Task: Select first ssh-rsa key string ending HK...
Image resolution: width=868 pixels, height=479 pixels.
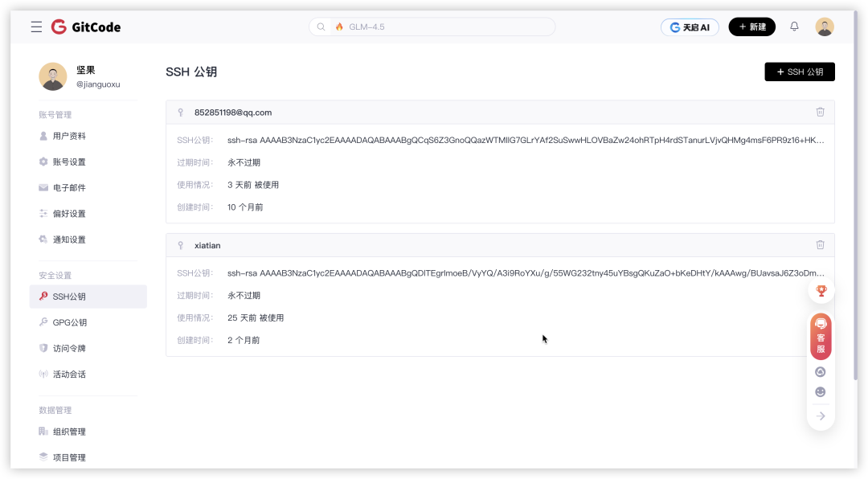Action: [526, 140]
